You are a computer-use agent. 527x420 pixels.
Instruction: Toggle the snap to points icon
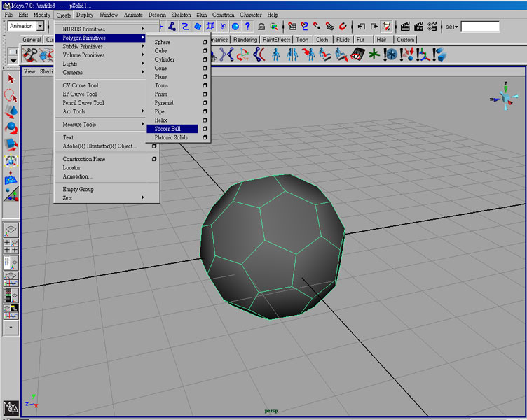coord(317,26)
